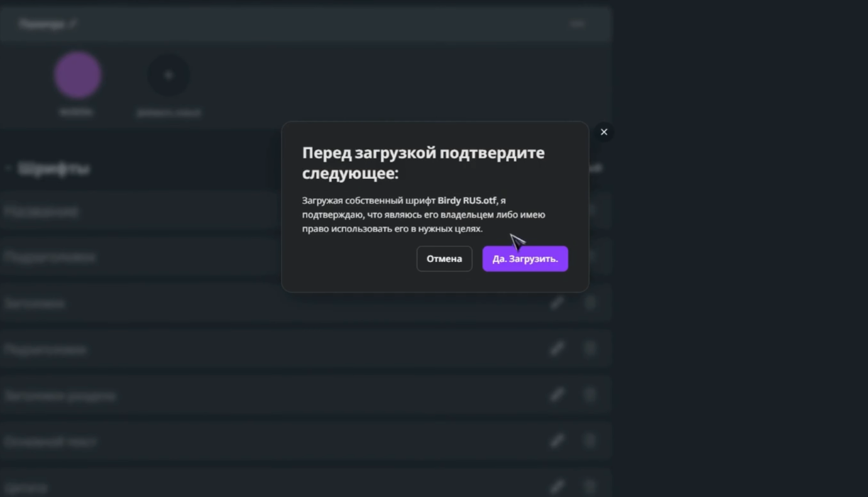Delete the Заголовок font style
Screen dimensions: 868x497
pyautogui.click(x=590, y=303)
